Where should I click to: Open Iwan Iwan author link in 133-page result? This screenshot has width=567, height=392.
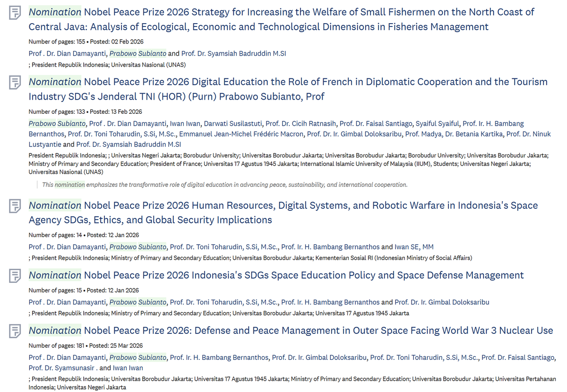pos(185,123)
